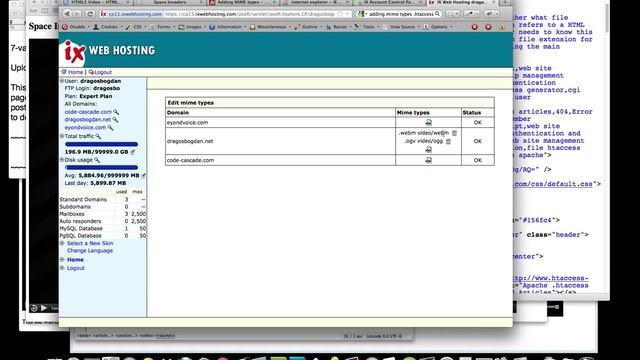Click the magnifier icon next to Total traffic
Image resolution: width=640 pixels, height=360 pixels.
tap(98, 136)
